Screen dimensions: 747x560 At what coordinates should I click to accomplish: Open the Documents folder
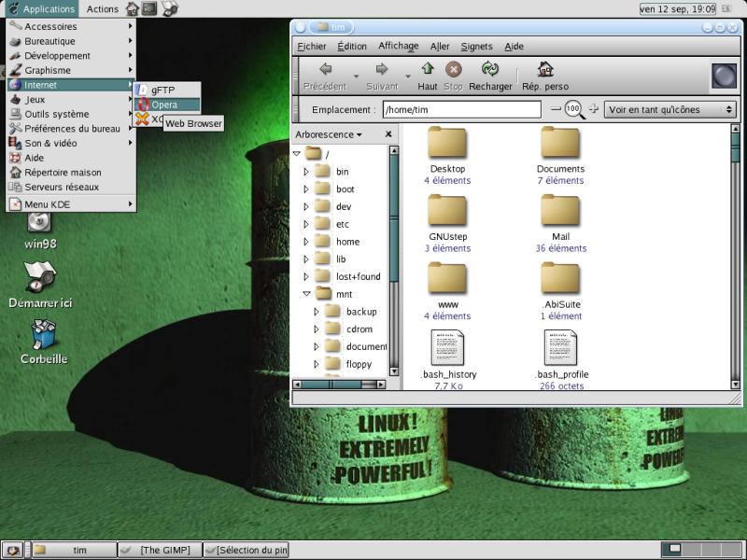point(560,145)
